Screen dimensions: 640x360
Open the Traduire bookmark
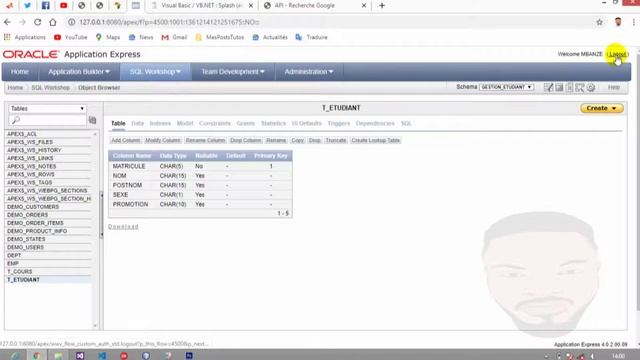pos(311,37)
